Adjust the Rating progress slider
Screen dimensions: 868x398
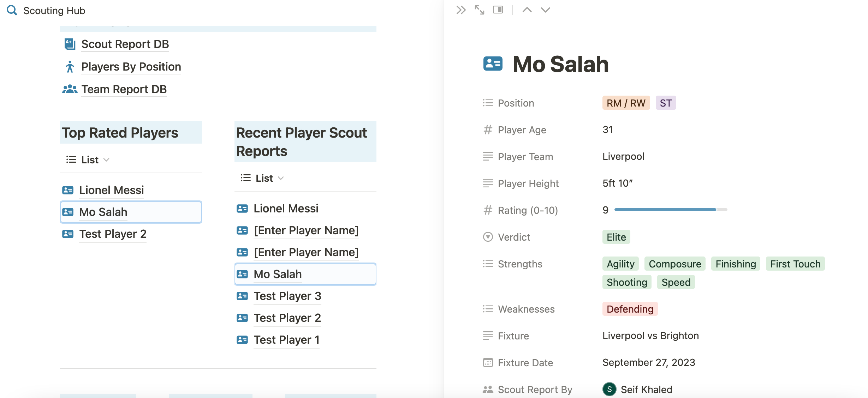tap(665, 210)
